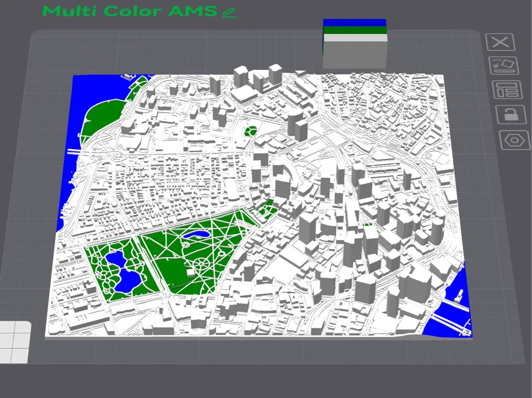Click the "Multi Color AMS" plate name

click(130, 11)
